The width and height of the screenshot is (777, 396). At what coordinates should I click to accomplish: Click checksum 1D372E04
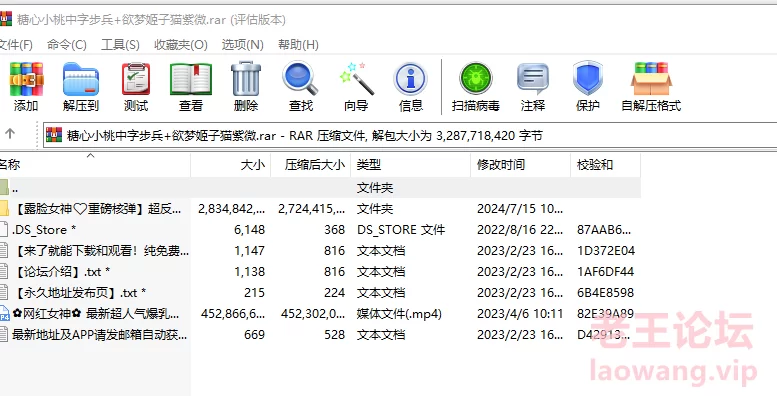(606, 251)
